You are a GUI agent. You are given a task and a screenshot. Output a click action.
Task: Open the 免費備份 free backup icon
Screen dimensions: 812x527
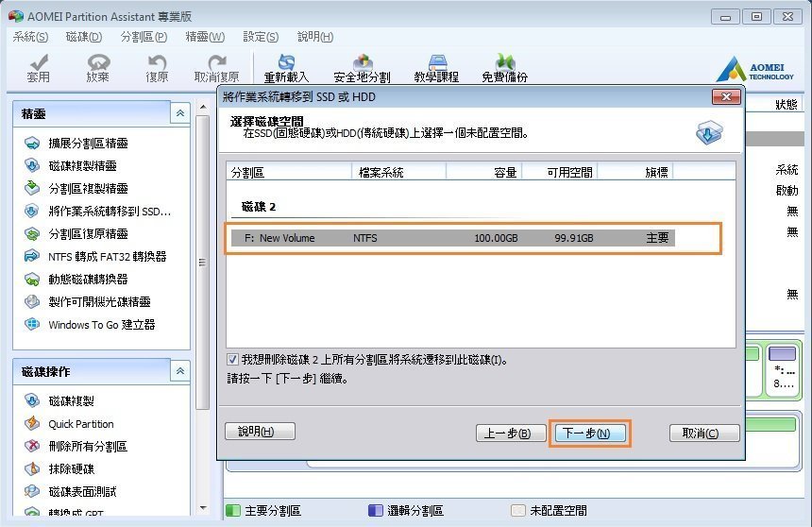tap(505, 62)
